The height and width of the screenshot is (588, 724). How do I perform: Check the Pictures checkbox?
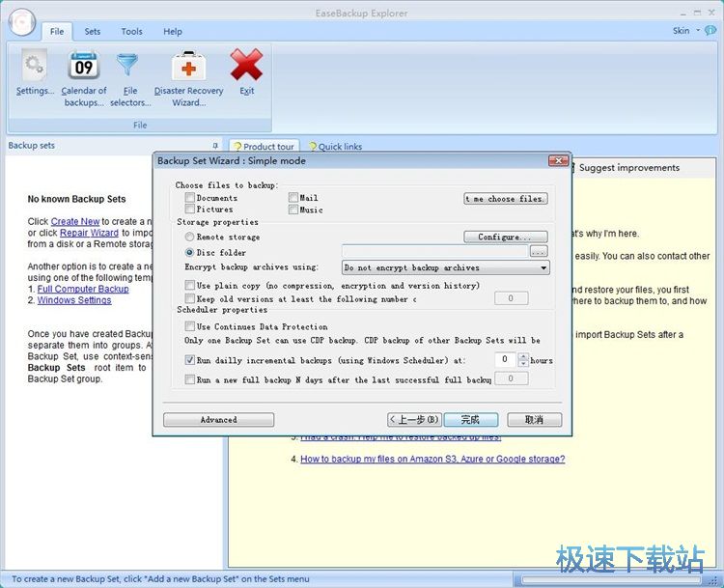click(x=190, y=210)
